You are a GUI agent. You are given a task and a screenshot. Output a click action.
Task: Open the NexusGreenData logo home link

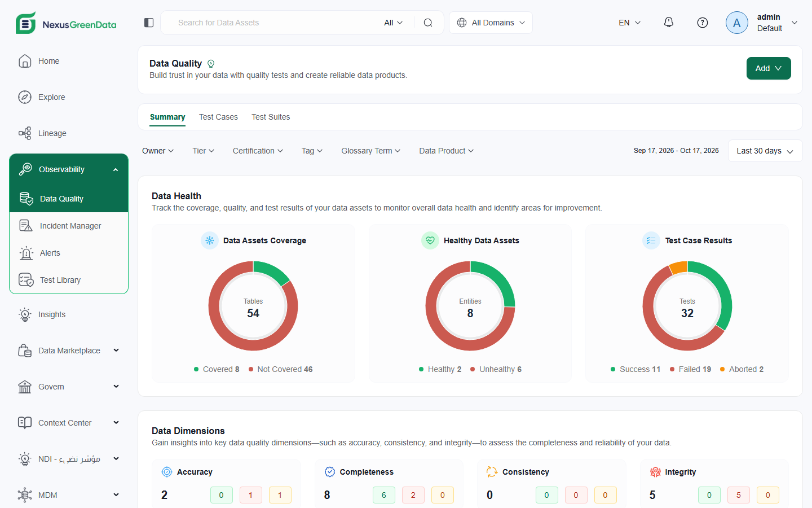coord(66,23)
